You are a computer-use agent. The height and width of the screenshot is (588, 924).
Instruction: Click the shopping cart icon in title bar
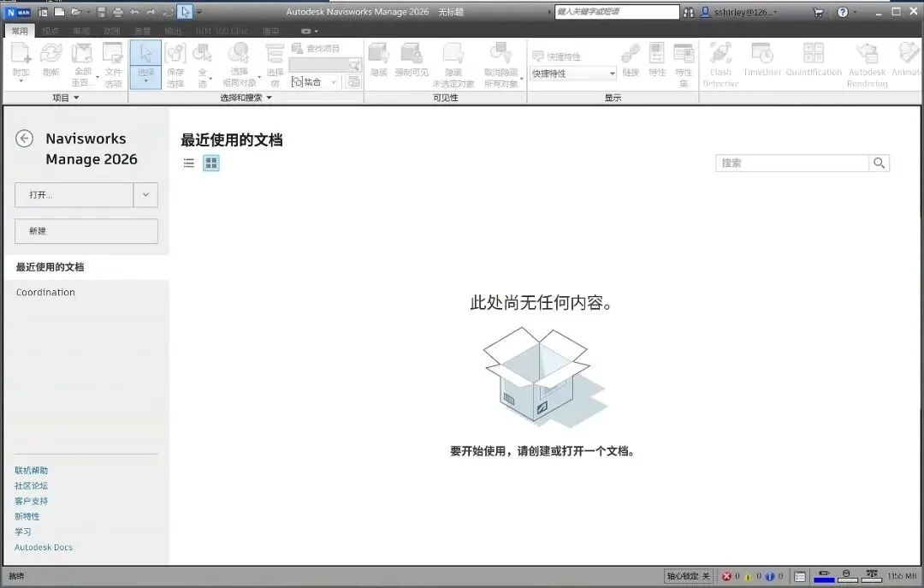pos(818,12)
